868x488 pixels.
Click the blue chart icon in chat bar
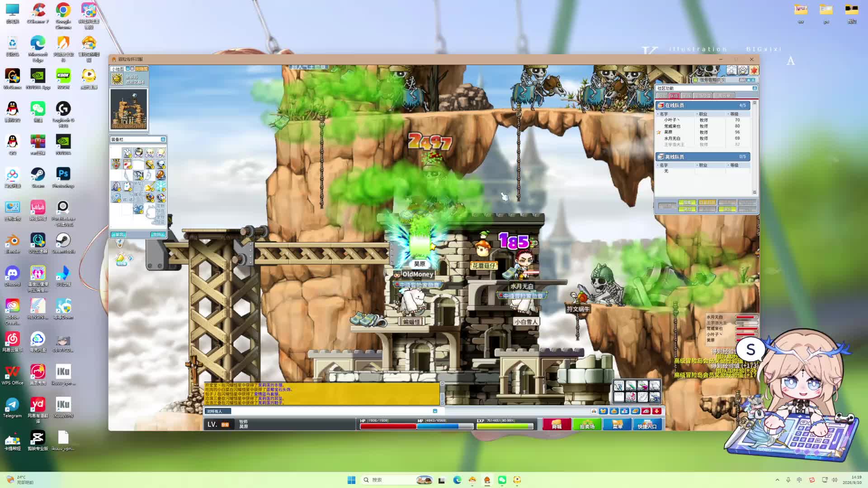[625, 411]
